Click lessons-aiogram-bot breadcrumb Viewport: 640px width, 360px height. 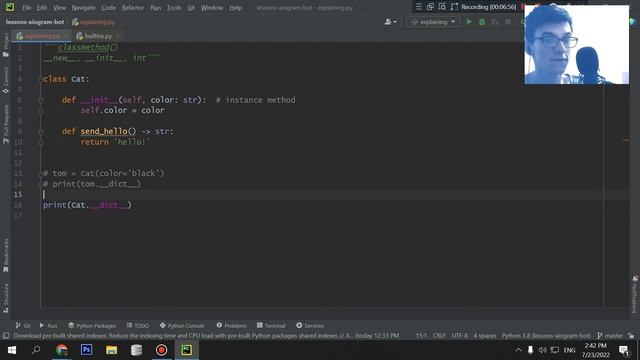click(x=35, y=22)
